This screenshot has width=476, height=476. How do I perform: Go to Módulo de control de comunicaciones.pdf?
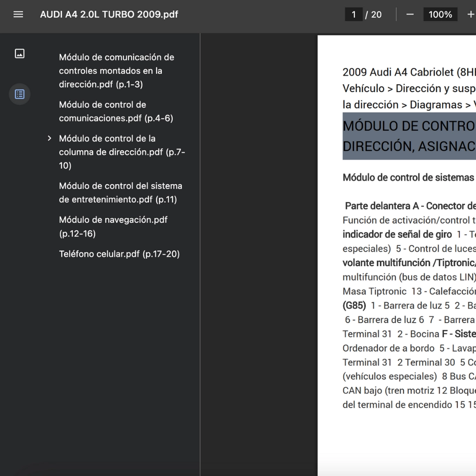point(116,112)
